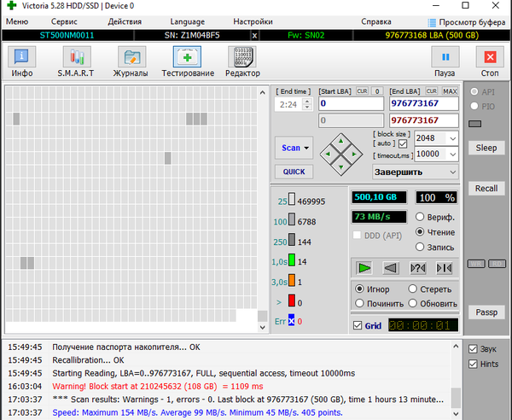Open the Сервис menu
512x420 pixels.
[64, 20]
